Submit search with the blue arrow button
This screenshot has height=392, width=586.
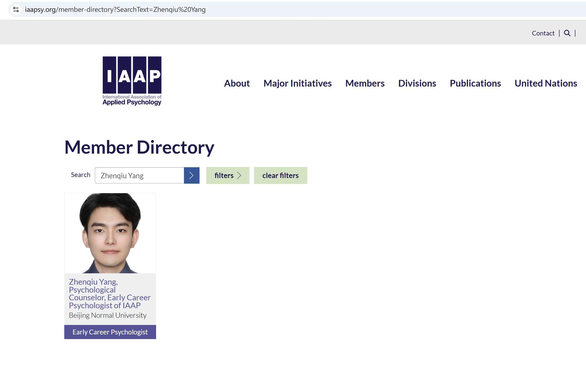tap(192, 175)
